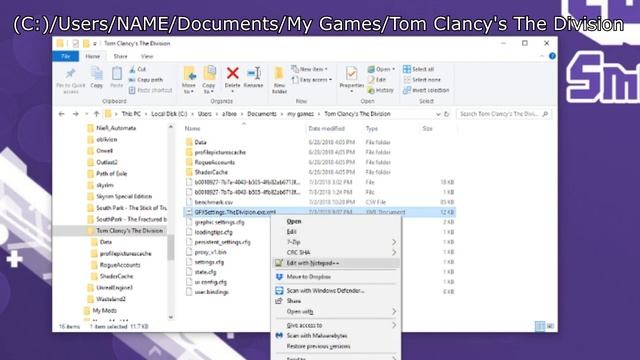Choose Scan with Windows Defender
The height and width of the screenshot is (360, 640).
(x=336, y=291)
